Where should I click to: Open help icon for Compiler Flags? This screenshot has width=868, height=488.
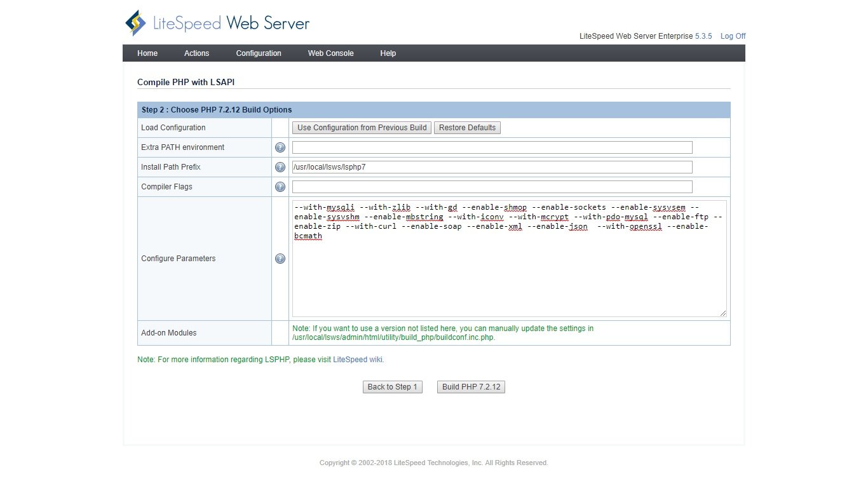tap(280, 187)
